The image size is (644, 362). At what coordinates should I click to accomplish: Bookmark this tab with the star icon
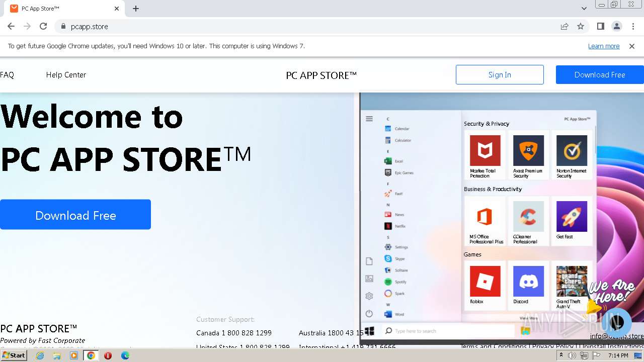click(581, 26)
